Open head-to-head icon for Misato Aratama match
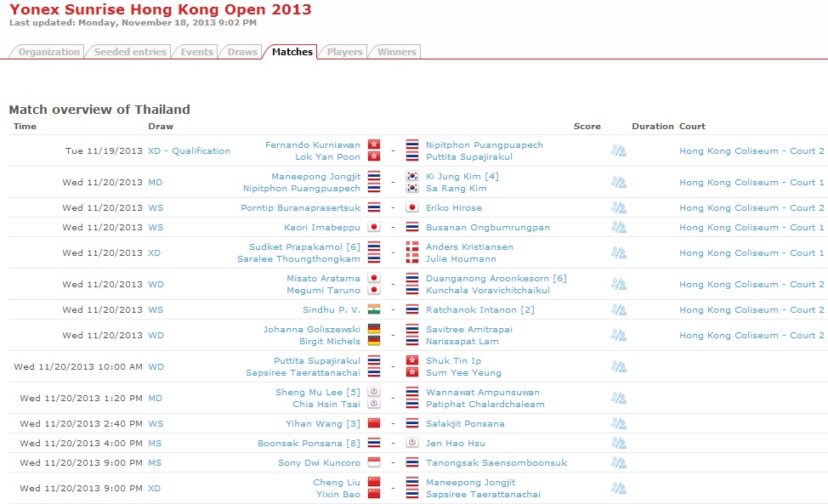Viewport: 828px width, 504px height. click(618, 285)
